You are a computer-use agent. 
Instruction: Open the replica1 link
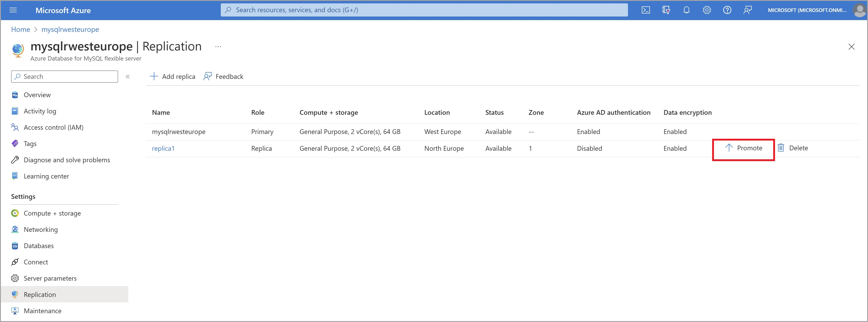(163, 148)
